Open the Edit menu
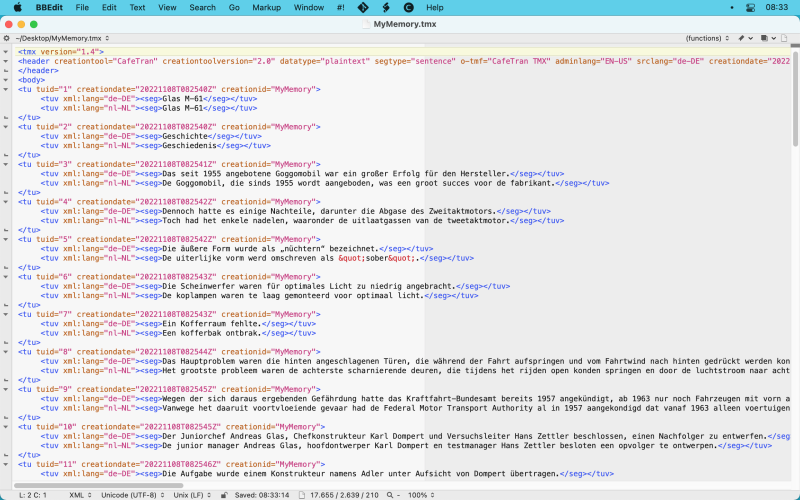 click(109, 7)
